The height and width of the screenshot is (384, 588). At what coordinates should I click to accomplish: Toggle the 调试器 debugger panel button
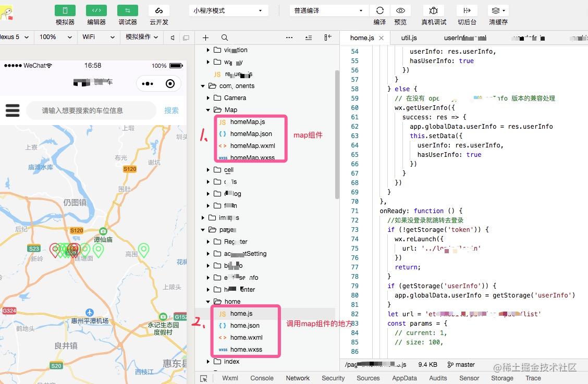point(128,10)
